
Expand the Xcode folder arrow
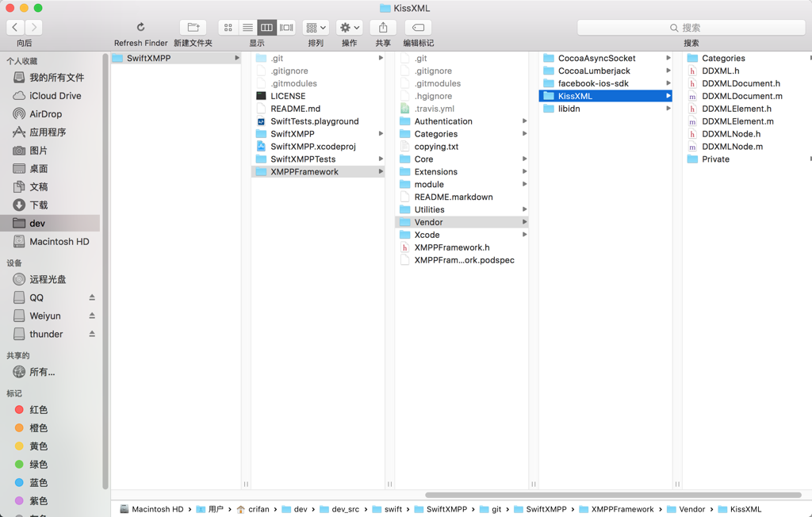coord(525,235)
